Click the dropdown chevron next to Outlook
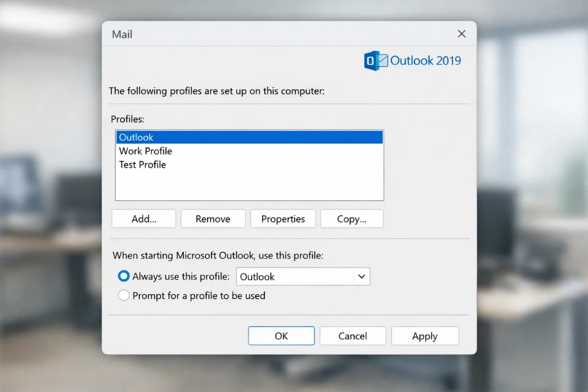Image resolution: width=588 pixels, height=392 pixels. tap(361, 276)
